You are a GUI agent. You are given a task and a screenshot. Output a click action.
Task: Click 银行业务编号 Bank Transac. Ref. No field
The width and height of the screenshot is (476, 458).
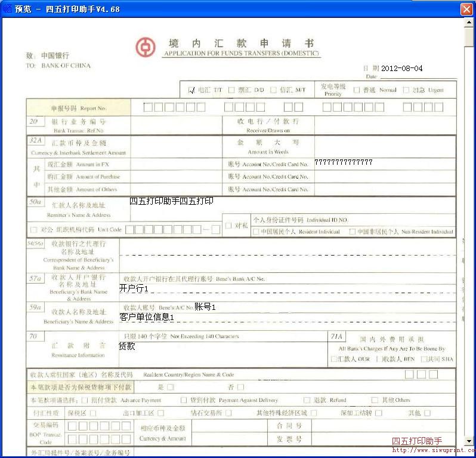pyautogui.click(x=177, y=125)
